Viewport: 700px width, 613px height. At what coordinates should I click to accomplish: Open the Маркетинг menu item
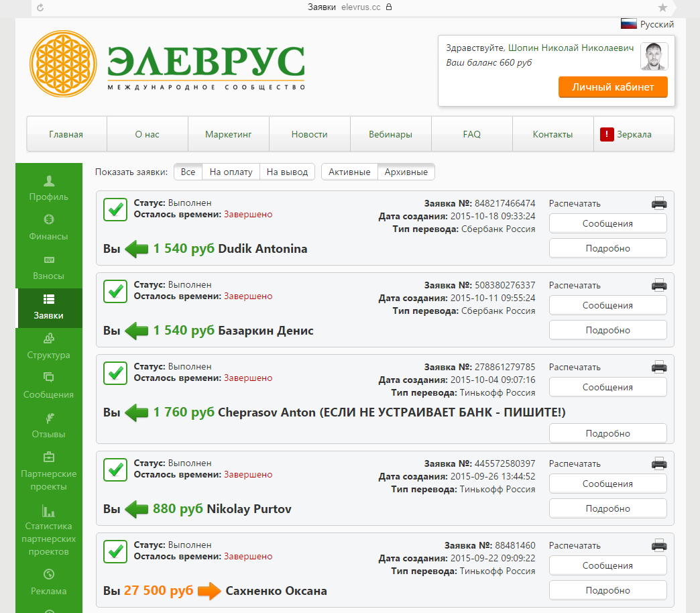229,134
